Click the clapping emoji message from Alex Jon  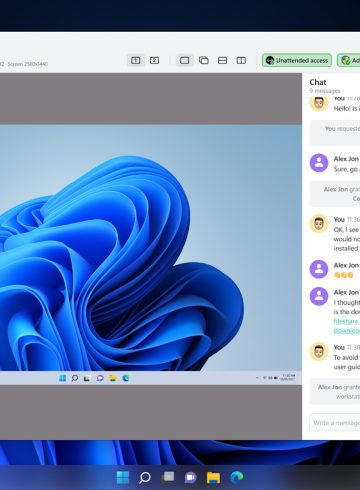pos(343,275)
